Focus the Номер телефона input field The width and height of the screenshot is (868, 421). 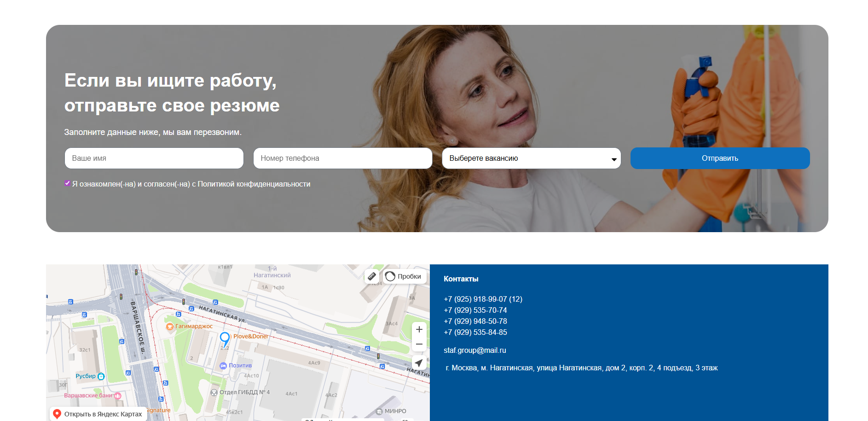tap(342, 158)
